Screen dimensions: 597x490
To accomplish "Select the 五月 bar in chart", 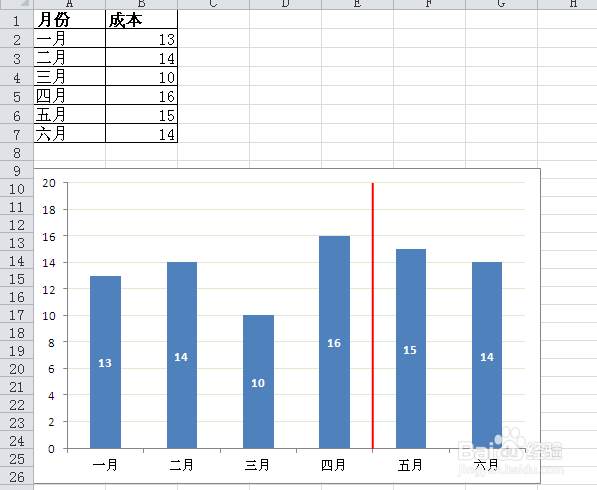I will [411, 349].
